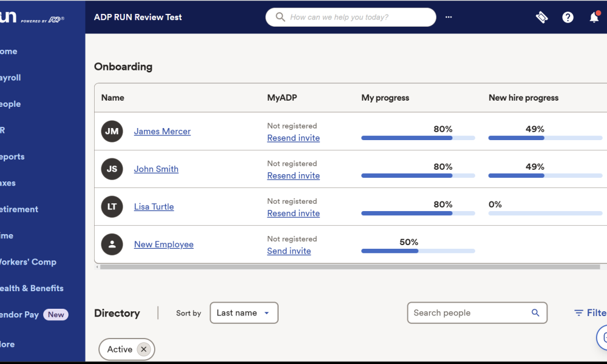Remove the Active filter chip

[143, 349]
